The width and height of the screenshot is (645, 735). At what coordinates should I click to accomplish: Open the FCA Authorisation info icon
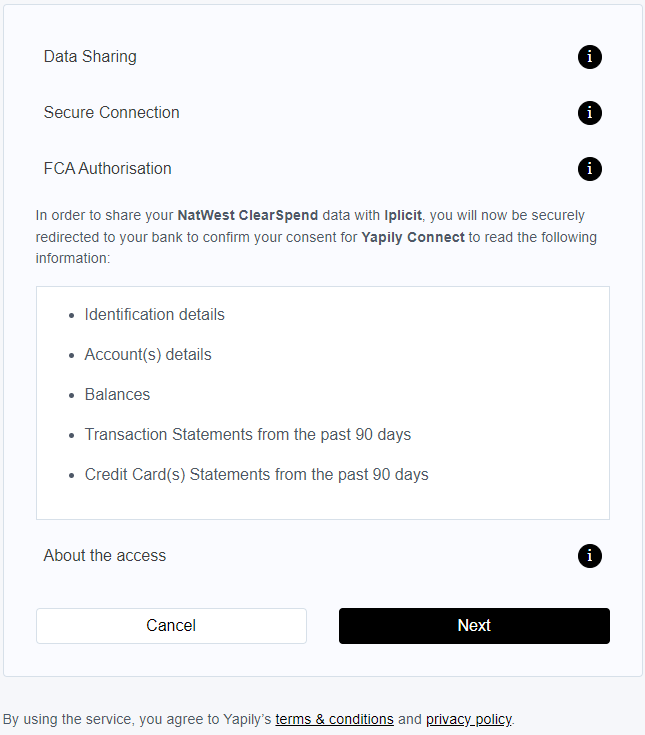pos(590,169)
